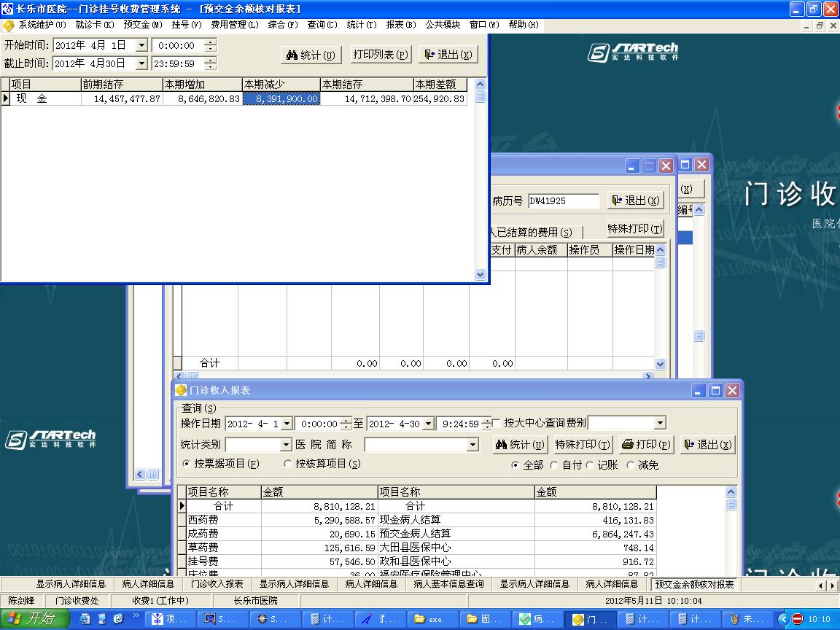The width and height of the screenshot is (840, 630).
Task: Select the 本期减少 cell 8,391,900.00
Action: 281,98
